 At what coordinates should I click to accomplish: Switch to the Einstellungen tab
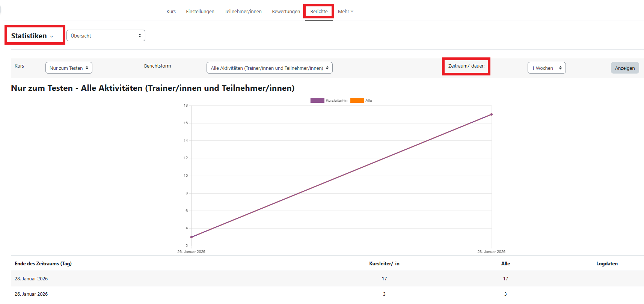click(x=200, y=12)
